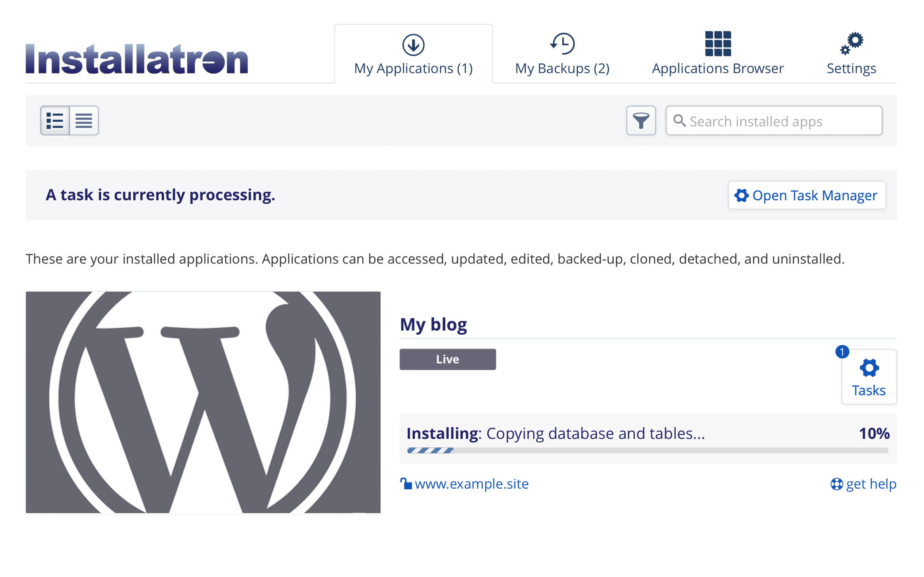The height and width of the screenshot is (577, 924).
Task: Click the WordPress logo thumbnail
Action: (203, 402)
